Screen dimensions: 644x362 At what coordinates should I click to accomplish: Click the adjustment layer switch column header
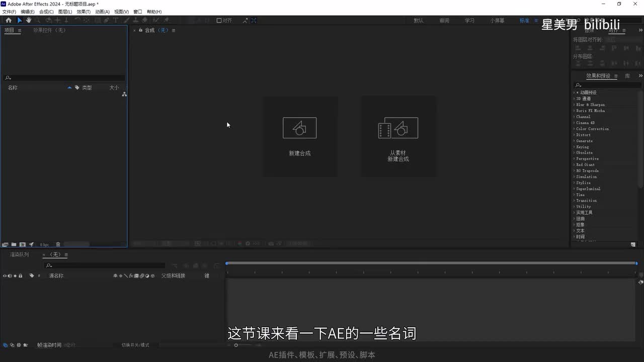click(x=147, y=276)
